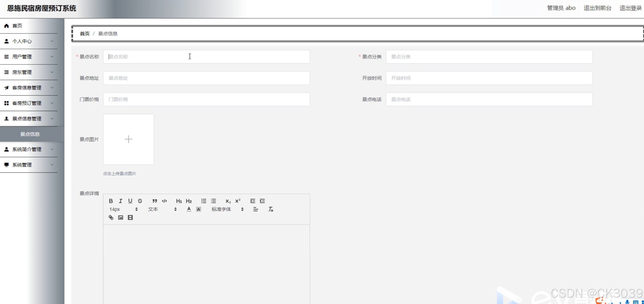Open 景点信息 submenu item
The image size is (644, 304).
tap(30, 134)
